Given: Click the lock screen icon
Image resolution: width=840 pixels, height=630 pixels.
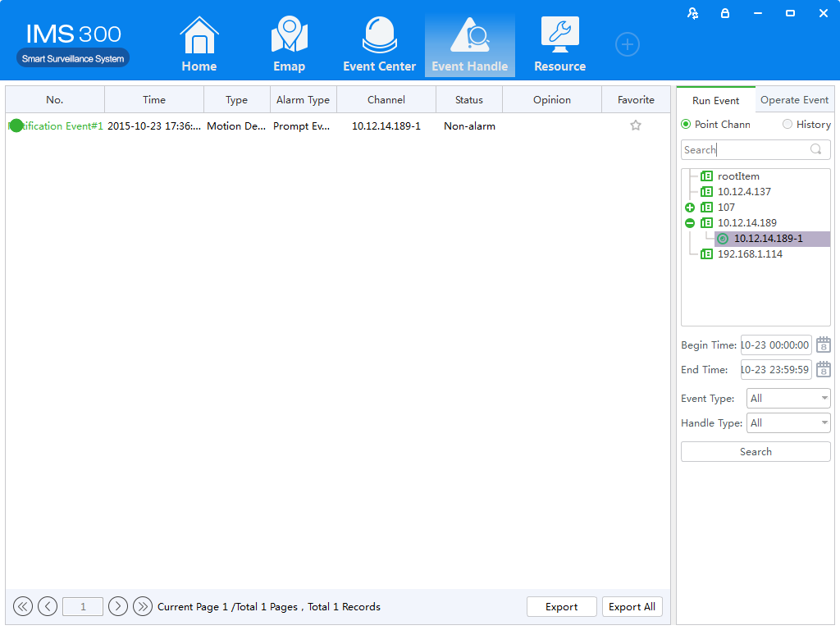Looking at the screenshot, I should (724, 13).
